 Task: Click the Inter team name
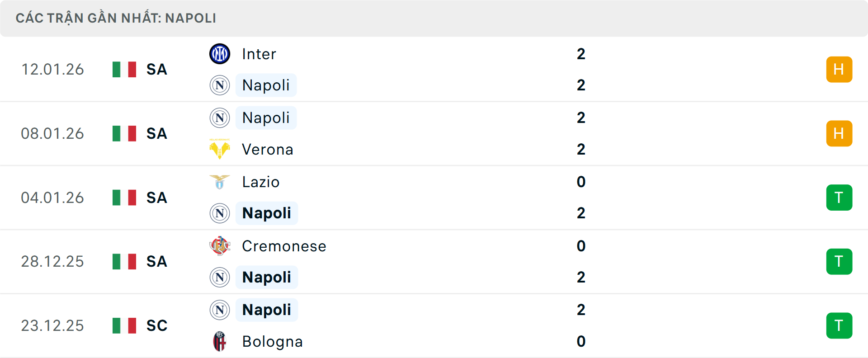point(258,53)
